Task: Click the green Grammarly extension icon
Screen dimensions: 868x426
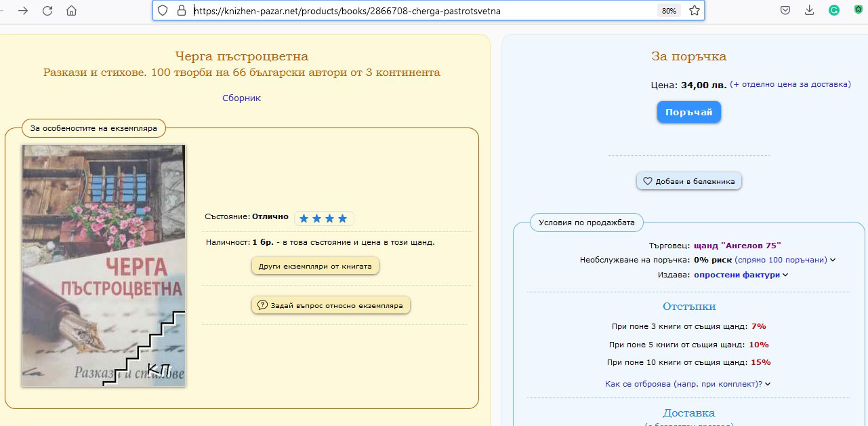Action: [x=834, y=11]
